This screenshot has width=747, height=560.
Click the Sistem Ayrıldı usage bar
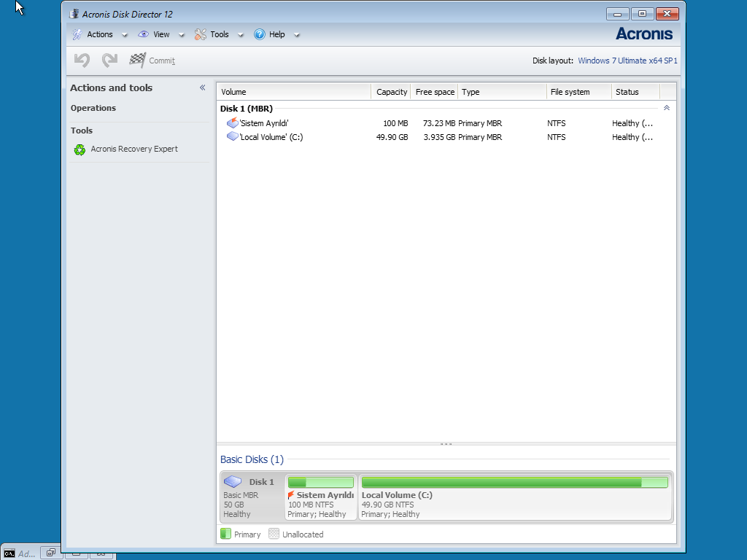[321, 483]
